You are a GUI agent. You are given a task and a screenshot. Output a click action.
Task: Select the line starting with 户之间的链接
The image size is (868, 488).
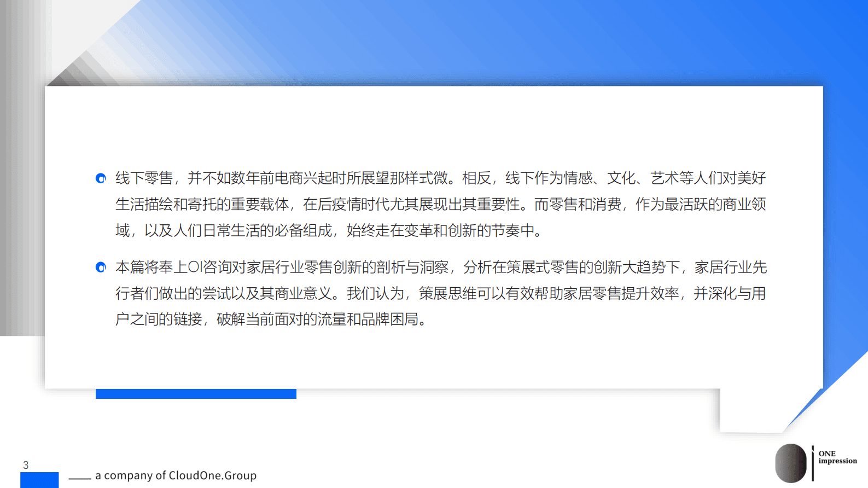(x=272, y=319)
